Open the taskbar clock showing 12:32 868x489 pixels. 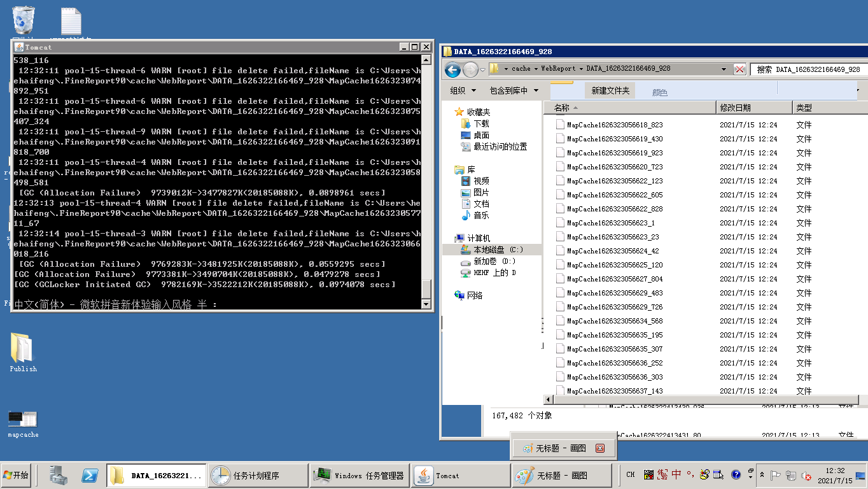click(x=835, y=476)
